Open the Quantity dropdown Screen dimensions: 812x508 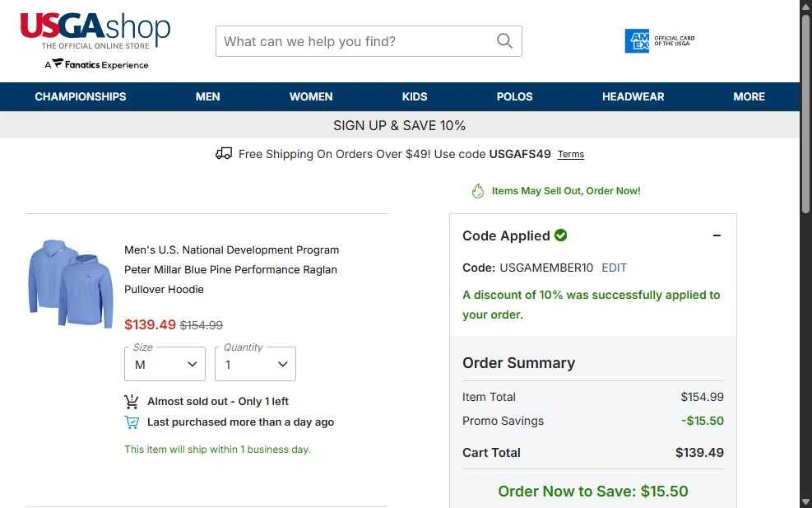(x=255, y=364)
